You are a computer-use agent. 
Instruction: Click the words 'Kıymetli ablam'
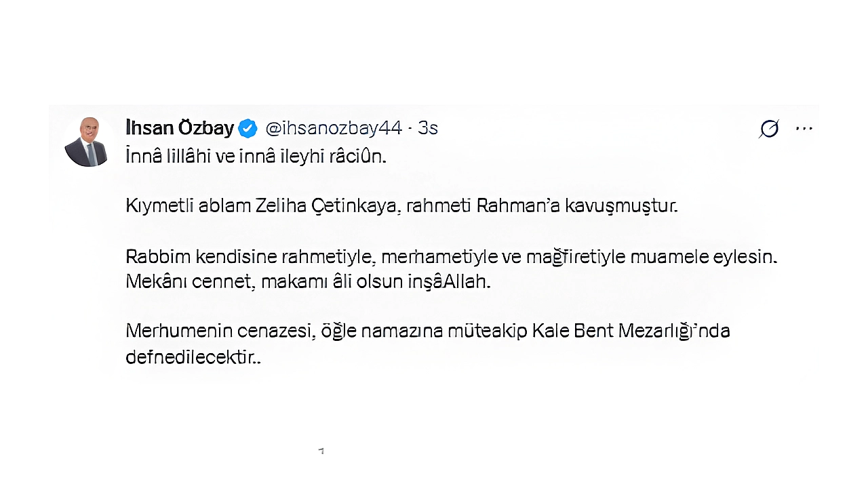point(188,206)
